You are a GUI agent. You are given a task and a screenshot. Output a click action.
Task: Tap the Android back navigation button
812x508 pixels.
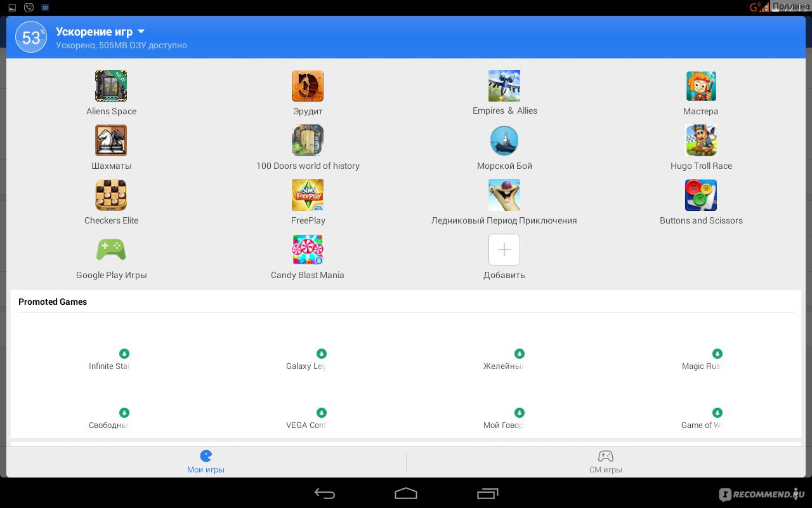[x=325, y=493]
